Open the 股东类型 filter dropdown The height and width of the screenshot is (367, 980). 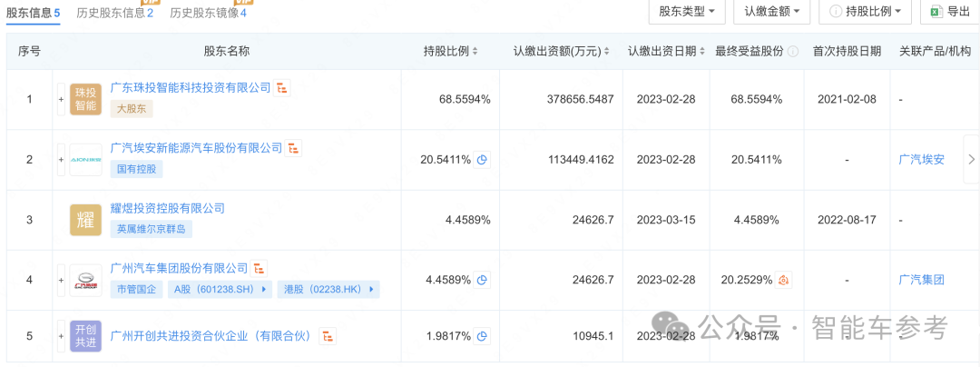pos(687,11)
